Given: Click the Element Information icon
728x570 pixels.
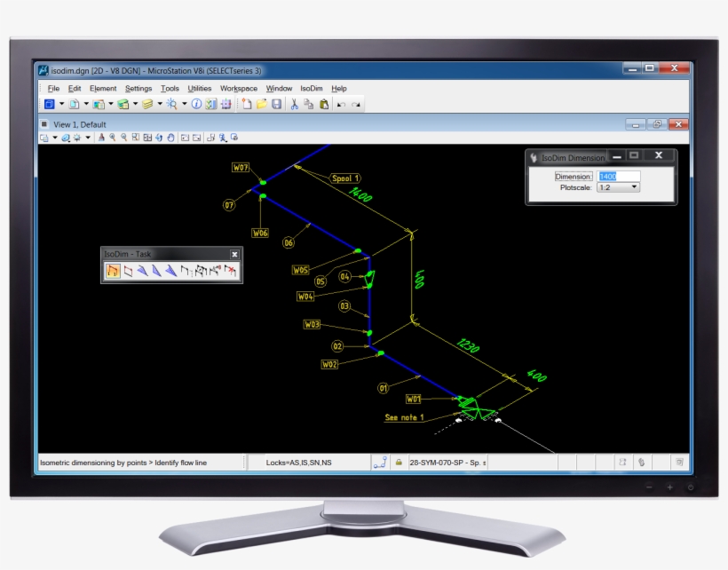Looking at the screenshot, I should tap(196, 104).
